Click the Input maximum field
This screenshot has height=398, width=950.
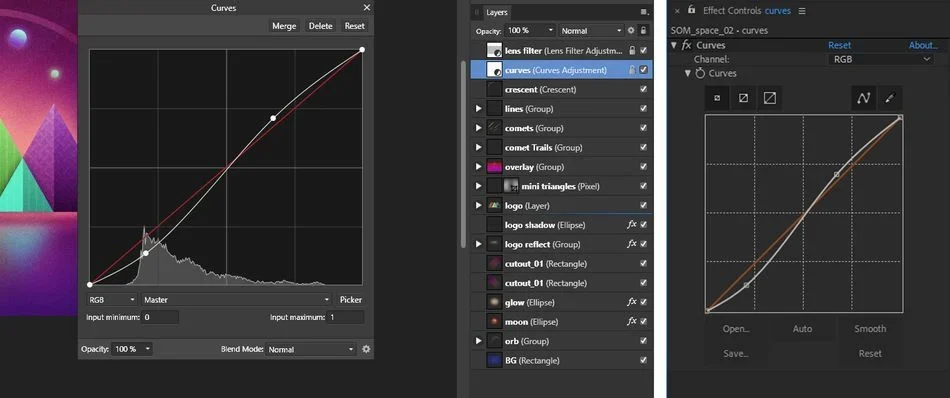pos(346,317)
